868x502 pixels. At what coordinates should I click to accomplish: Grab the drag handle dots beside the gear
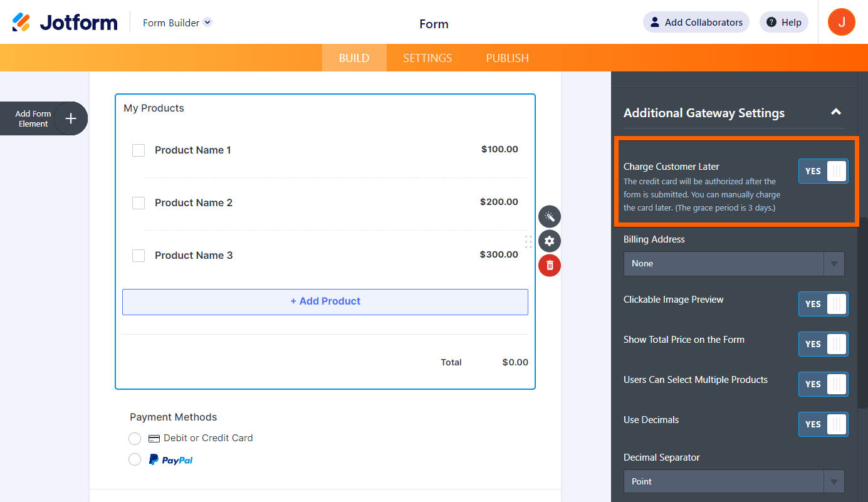pos(528,241)
